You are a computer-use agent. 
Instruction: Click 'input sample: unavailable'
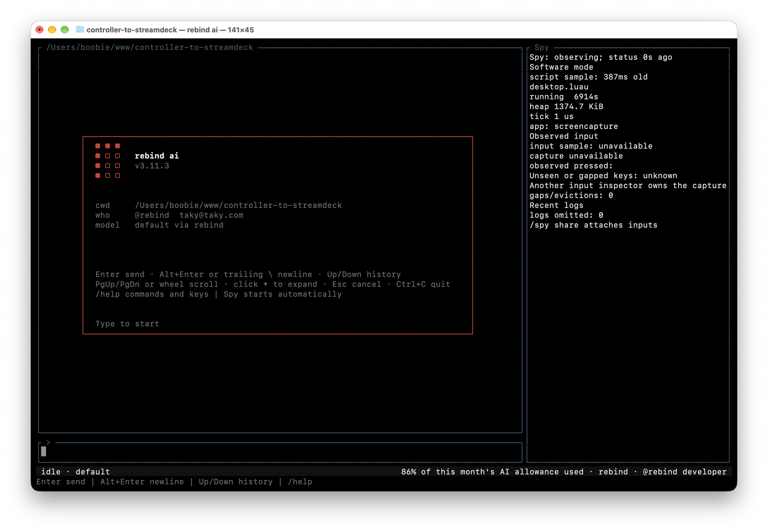click(591, 146)
